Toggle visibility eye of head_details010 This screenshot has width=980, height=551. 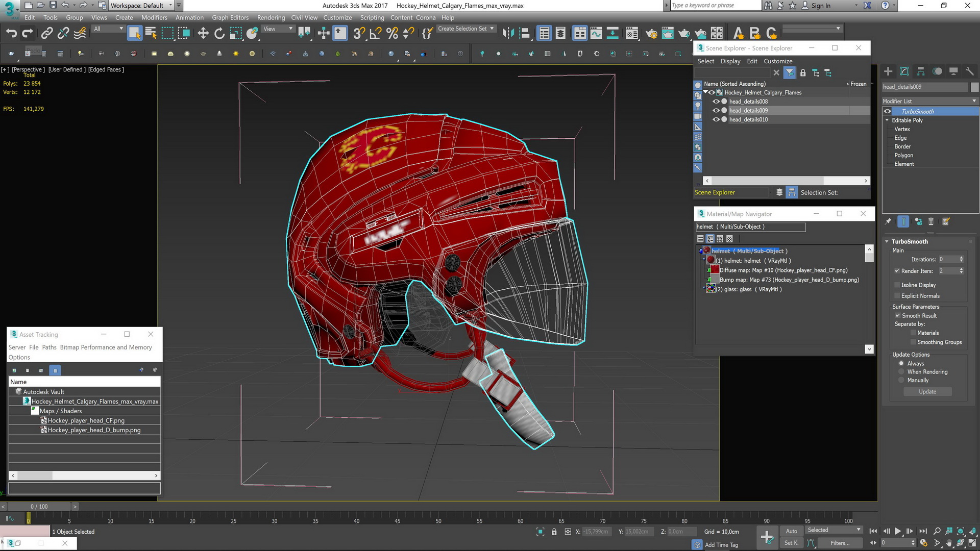pyautogui.click(x=716, y=119)
